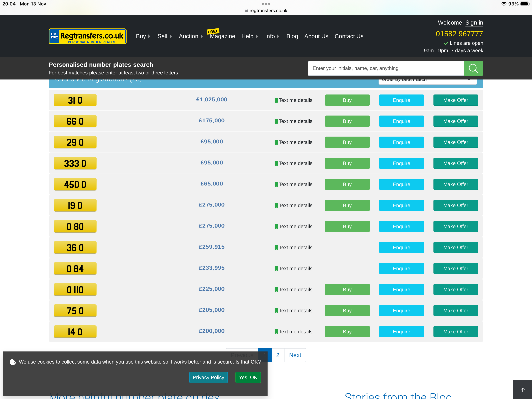Open the Contact Us menu item
The width and height of the screenshot is (532, 399).
coord(349,36)
